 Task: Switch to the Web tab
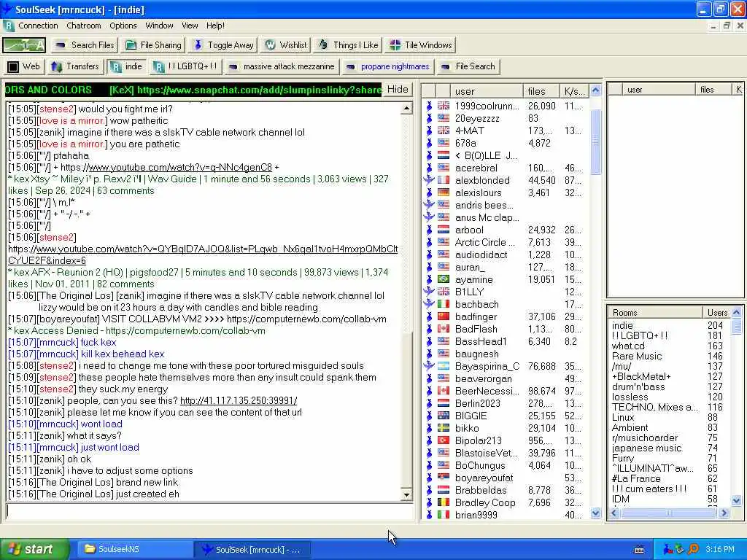tap(24, 66)
